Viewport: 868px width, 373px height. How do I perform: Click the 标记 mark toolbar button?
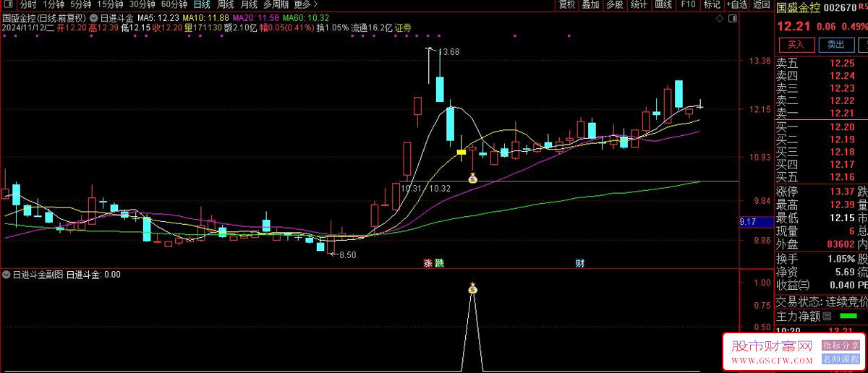click(x=712, y=4)
